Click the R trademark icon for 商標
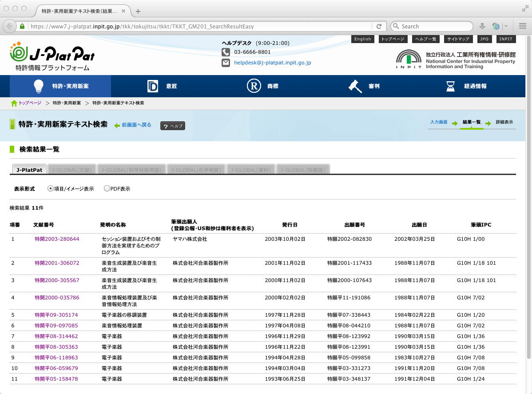Image resolution: width=532 pixels, height=394 pixels. point(254,86)
